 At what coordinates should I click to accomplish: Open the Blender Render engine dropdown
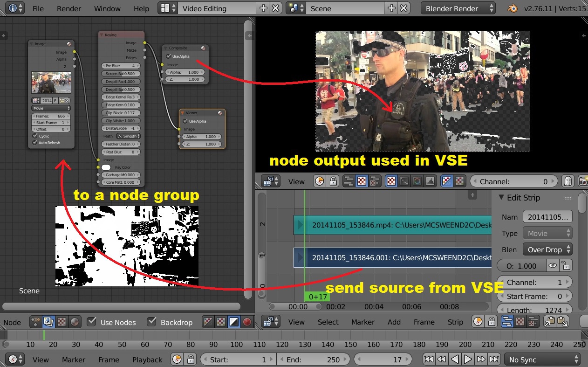[x=458, y=8]
